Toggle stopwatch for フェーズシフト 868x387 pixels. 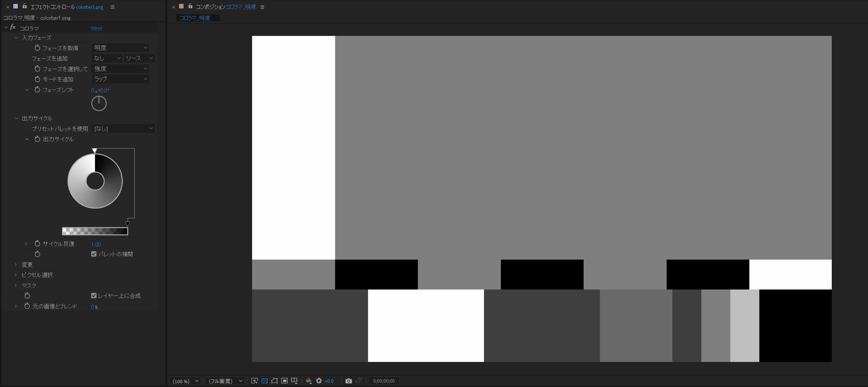point(37,90)
